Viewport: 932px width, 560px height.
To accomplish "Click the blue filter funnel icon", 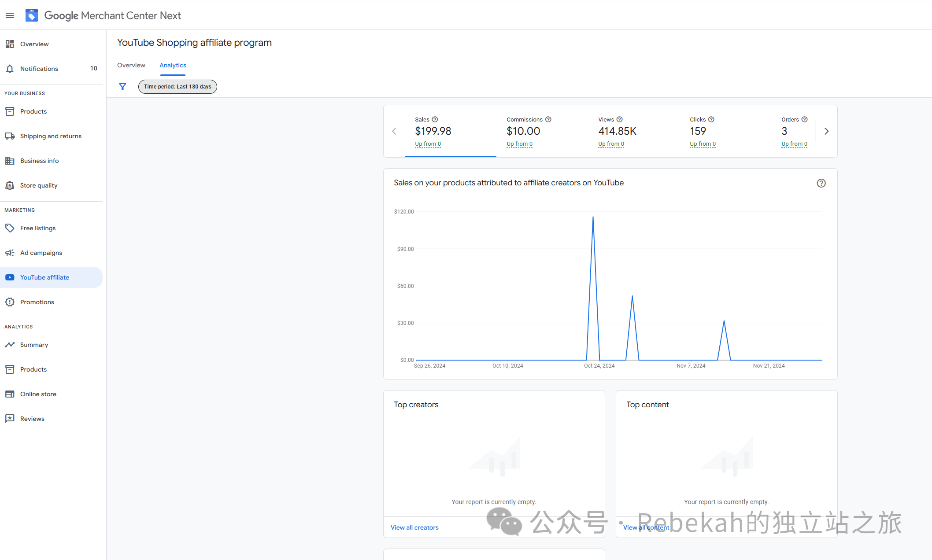I will click(x=122, y=87).
